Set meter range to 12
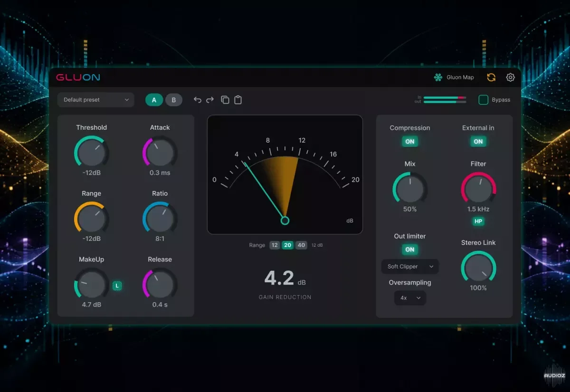Viewport: 570px width, 392px height. pos(275,245)
